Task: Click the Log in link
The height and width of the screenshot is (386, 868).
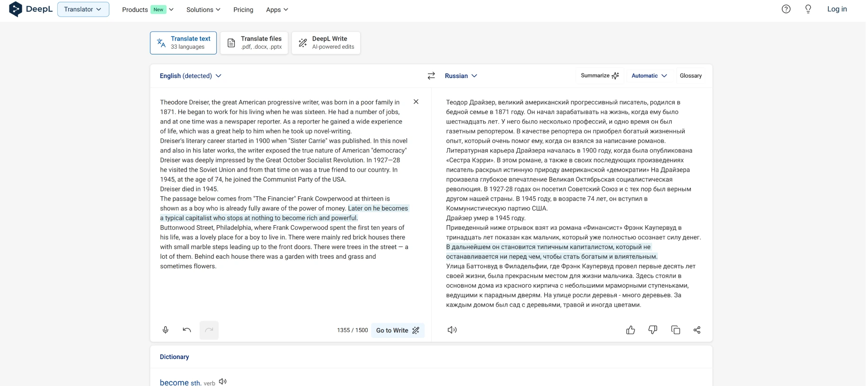Action: pos(837,9)
